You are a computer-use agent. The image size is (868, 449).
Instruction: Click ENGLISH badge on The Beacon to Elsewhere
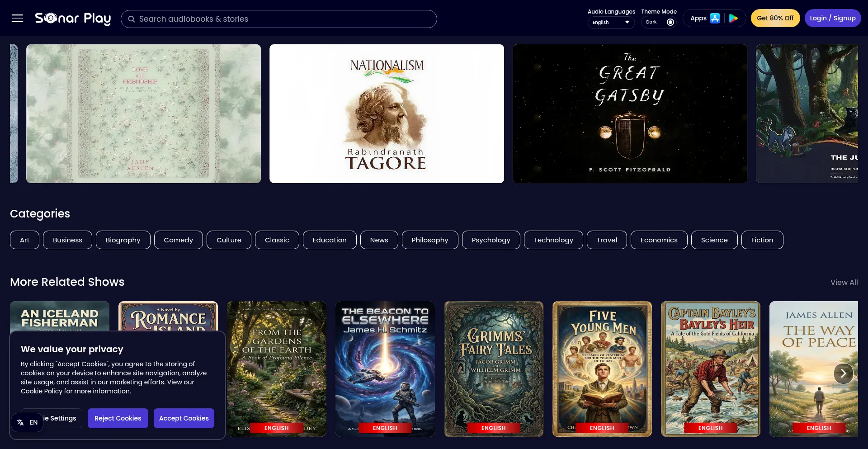click(x=385, y=428)
